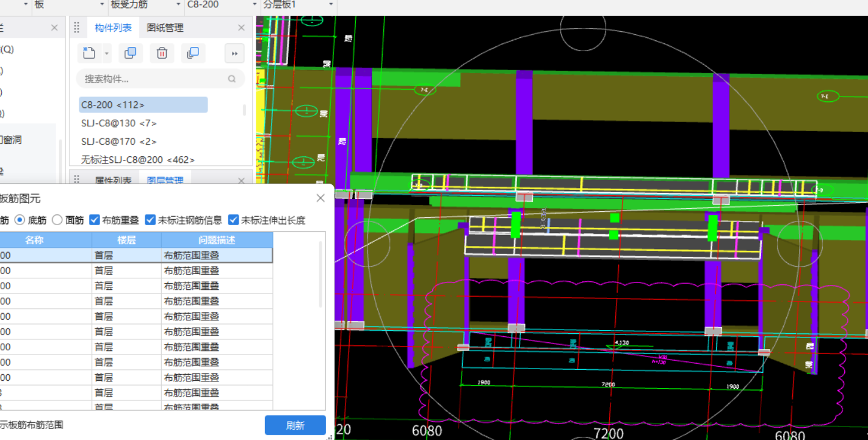Click the 楼层 column header
The width and height of the screenshot is (868, 440).
[126, 240]
